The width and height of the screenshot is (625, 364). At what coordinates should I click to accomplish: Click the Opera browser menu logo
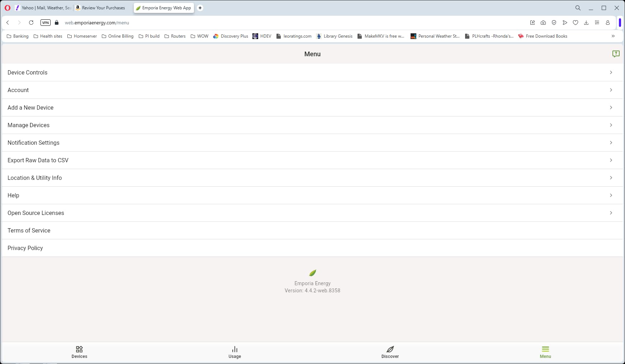tap(8, 8)
